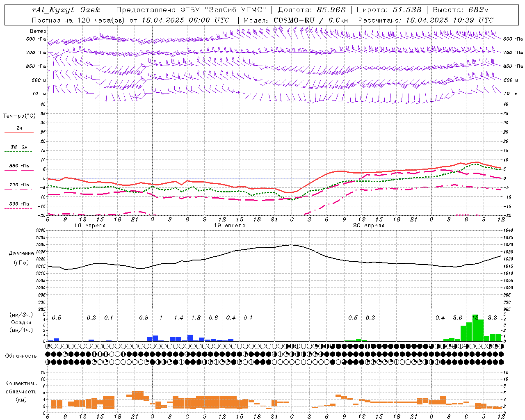Click the Давление pressure panel label
525x420 pixels.
coord(21,253)
